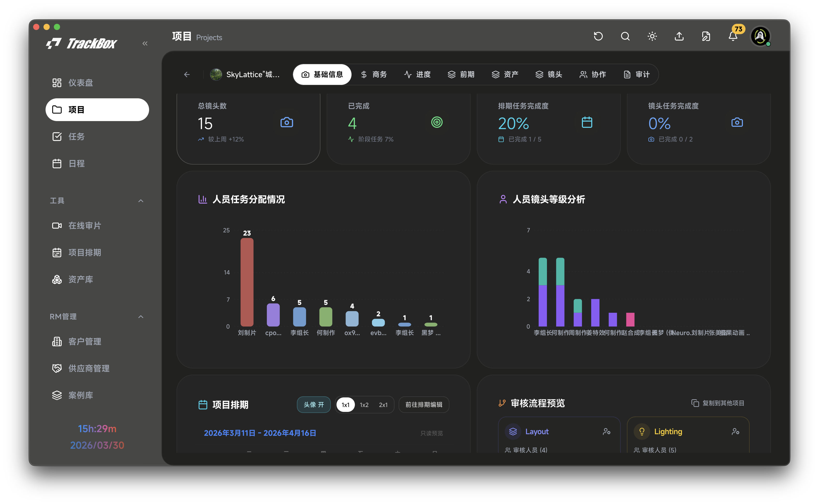Select 项目 in the sidebar
The height and width of the screenshot is (504, 819).
[x=97, y=110]
